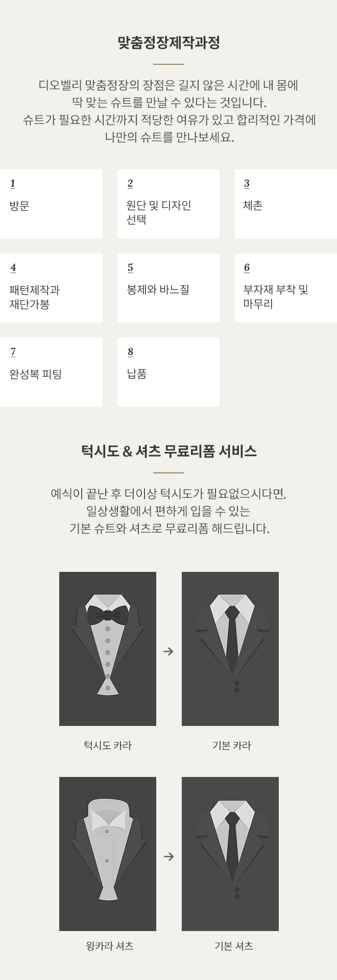Select step 8 납품 card
The height and width of the screenshot is (980, 337).
168,372
